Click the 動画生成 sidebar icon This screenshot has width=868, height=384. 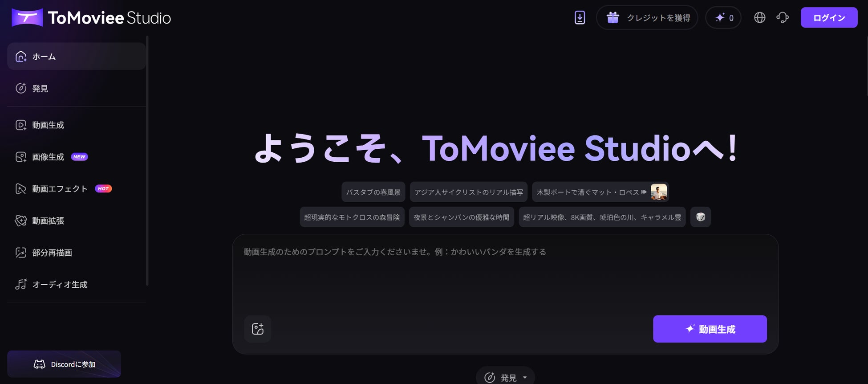[21, 125]
